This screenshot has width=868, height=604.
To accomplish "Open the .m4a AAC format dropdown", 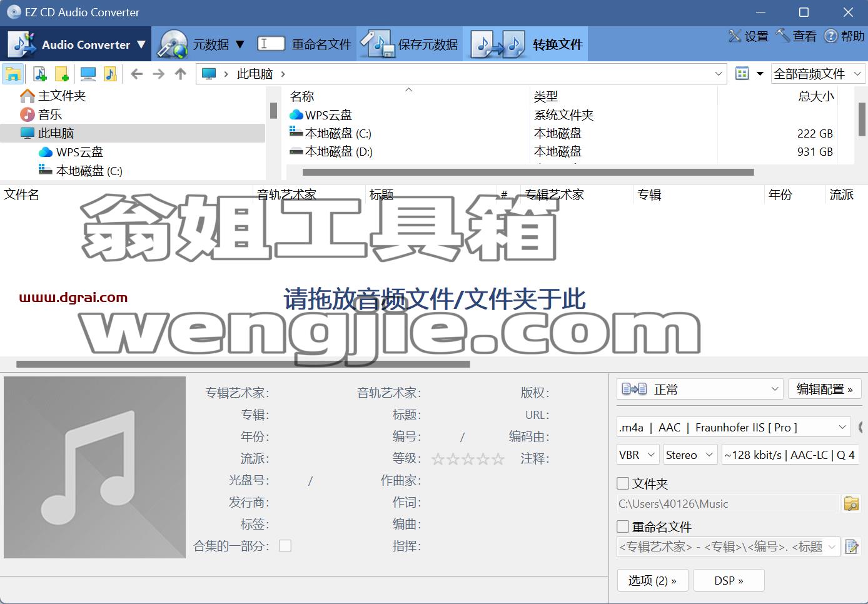I will pyautogui.click(x=733, y=427).
